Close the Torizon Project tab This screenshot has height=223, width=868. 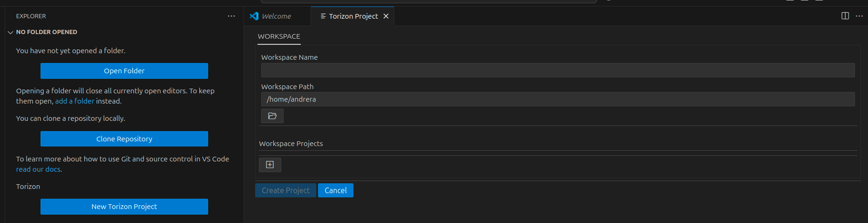(x=386, y=16)
